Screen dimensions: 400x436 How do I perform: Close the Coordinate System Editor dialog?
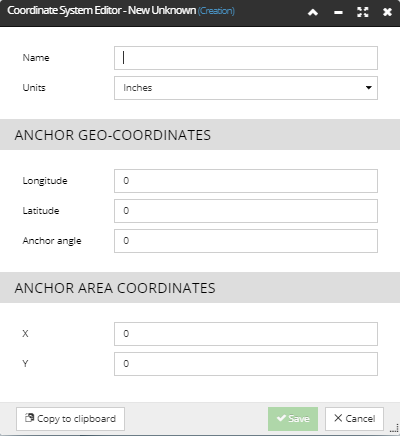[x=387, y=12]
